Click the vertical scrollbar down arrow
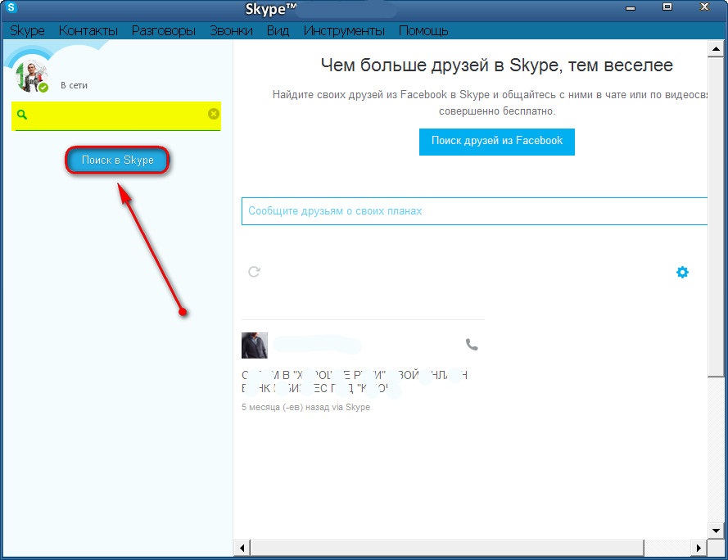The width and height of the screenshot is (728, 560). (718, 530)
